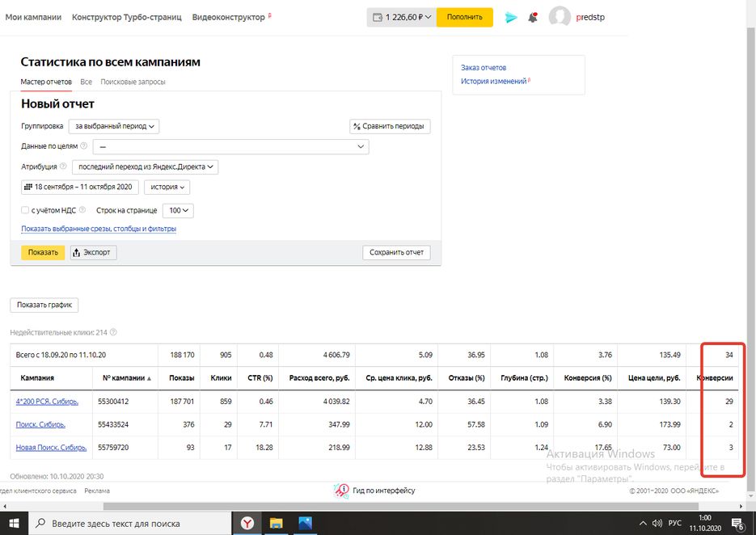Open Строк на странице dropdown 100
Image resolution: width=756 pixels, height=535 pixels.
178,211
